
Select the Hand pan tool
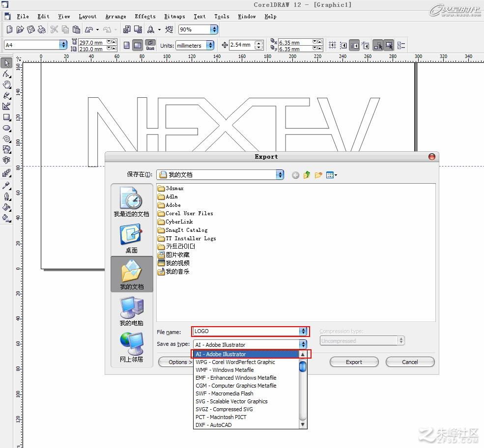click(6, 84)
